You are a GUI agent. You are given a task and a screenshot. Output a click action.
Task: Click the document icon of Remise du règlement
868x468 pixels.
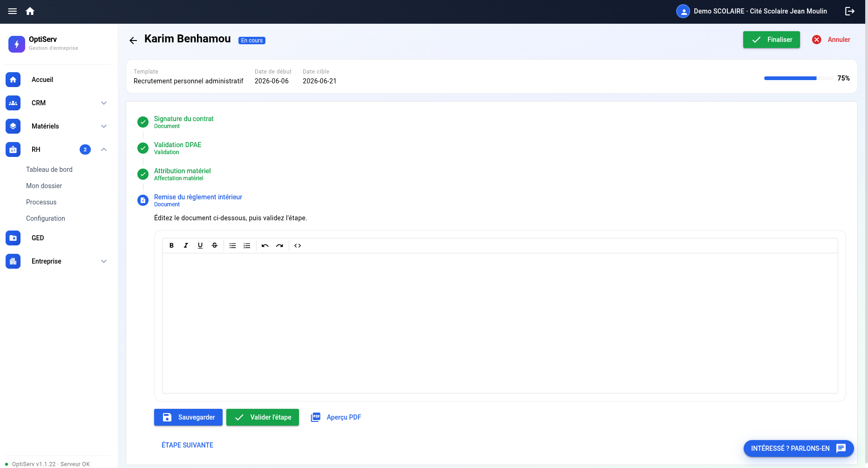(143, 200)
